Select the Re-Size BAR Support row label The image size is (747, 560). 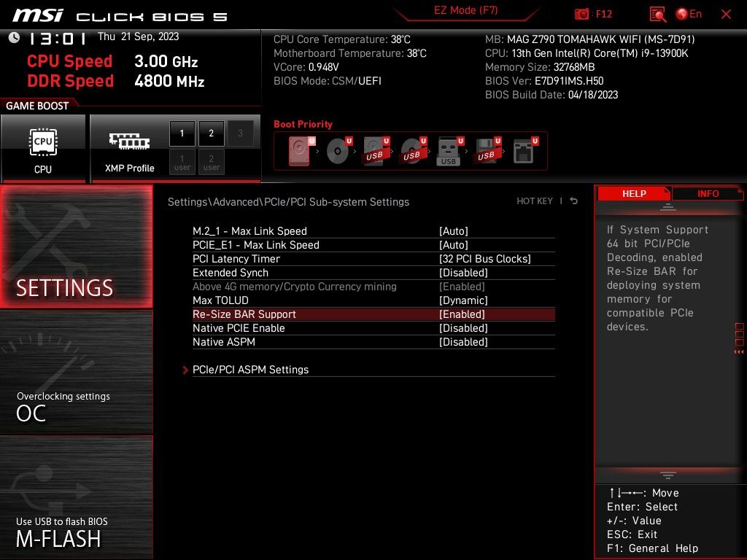point(244,314)
